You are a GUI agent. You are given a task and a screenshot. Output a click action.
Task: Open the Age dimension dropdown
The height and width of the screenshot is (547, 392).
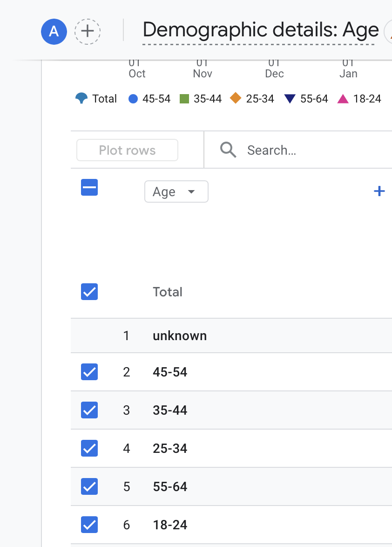coord(176,192)
